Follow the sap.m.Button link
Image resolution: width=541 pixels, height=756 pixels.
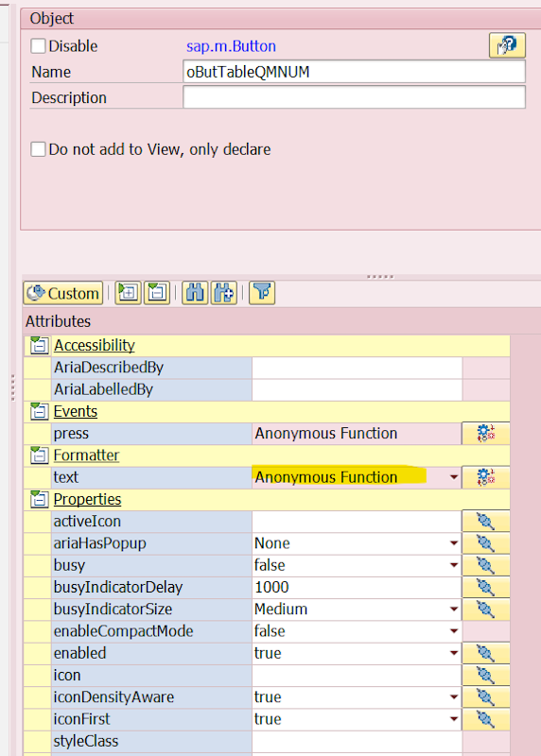[x=231, y=46]
